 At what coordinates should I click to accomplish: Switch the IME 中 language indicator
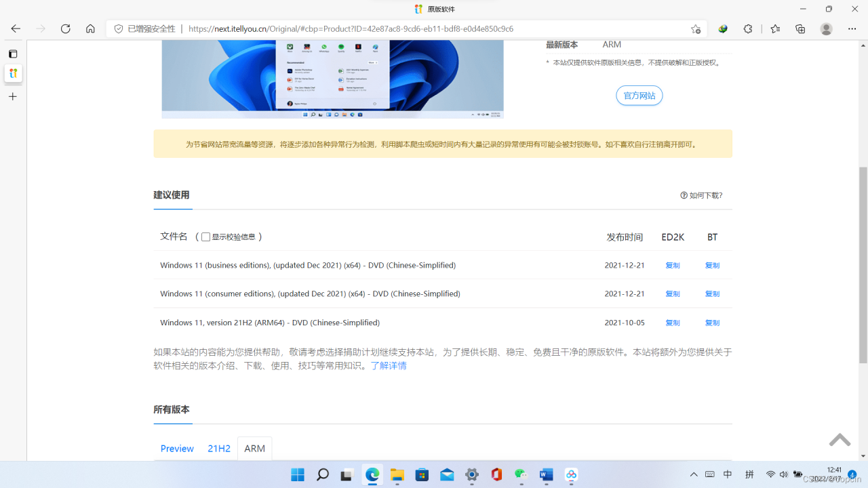point(728,474)
